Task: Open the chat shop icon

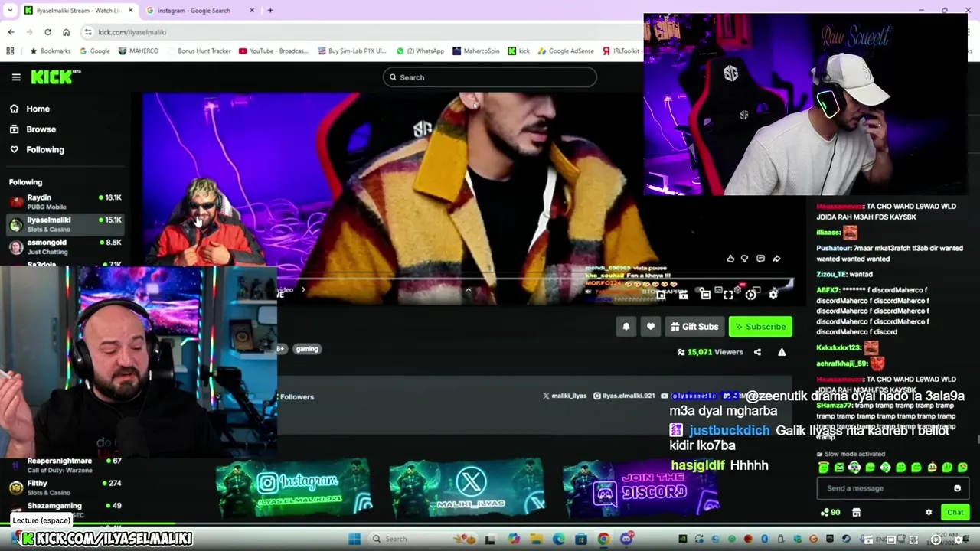Action: coord(856,513)
